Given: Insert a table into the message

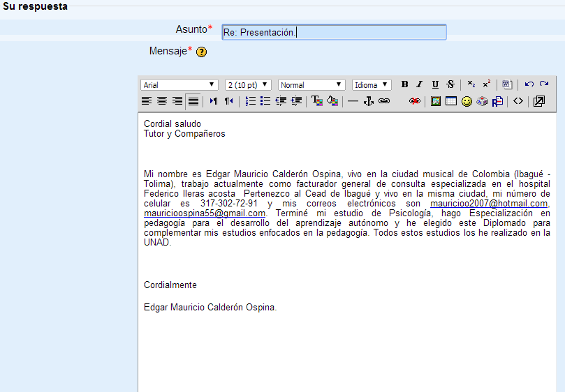Looking at the screenshot, I should click(x=451, y=101).
